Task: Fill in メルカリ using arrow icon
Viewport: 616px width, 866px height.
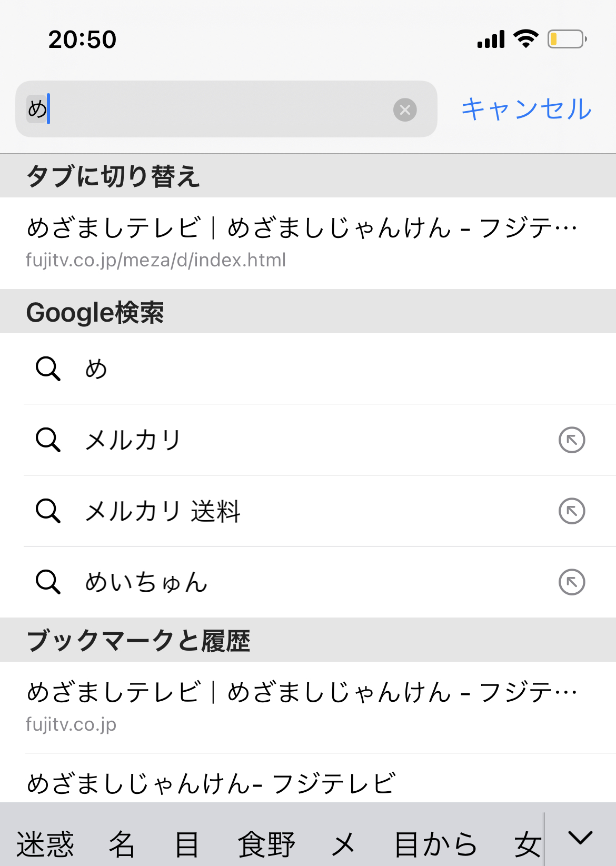Action: (x=571, y=440)
